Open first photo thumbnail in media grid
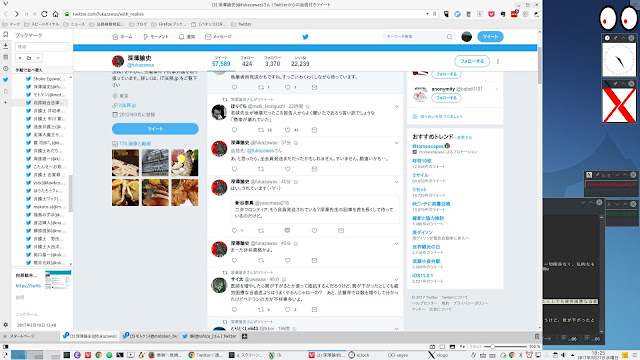Image resolution: width=640 pixels, height=360 pixels. (125, 163)
